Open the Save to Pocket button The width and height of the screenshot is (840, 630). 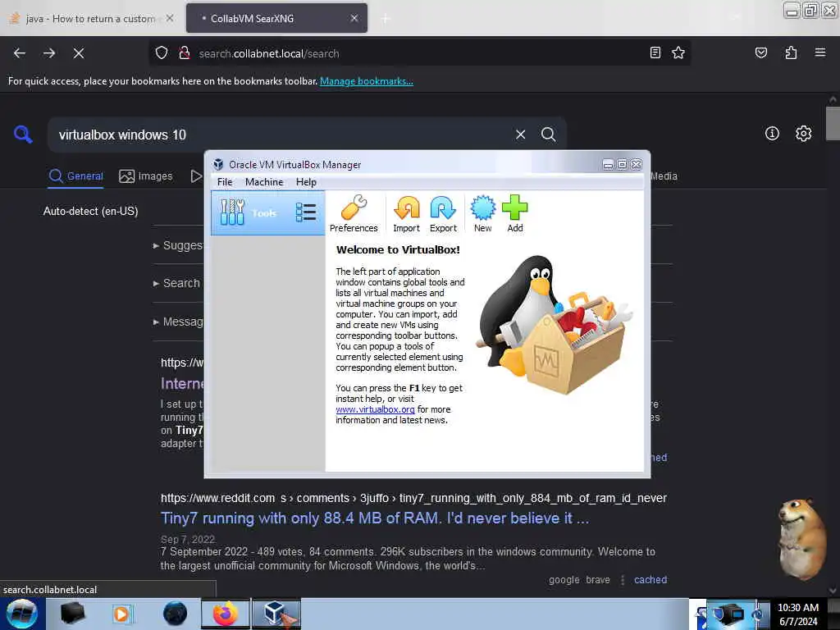pyautogui.click(x=760, y=53)
